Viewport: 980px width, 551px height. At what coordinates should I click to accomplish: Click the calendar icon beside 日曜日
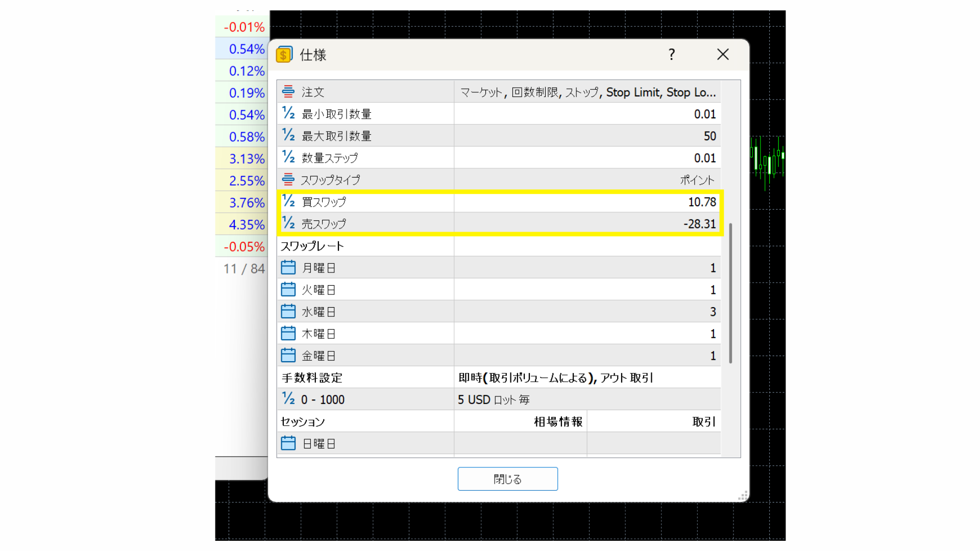288,443
